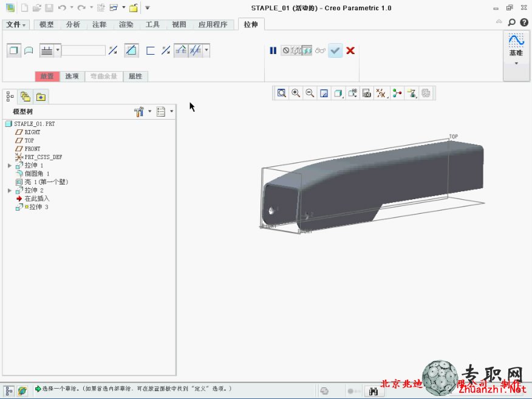This screenshot has height=399, width=532.
Task: Click the windows switch icon
Action: pyautogui.click(x=114, y=7)
